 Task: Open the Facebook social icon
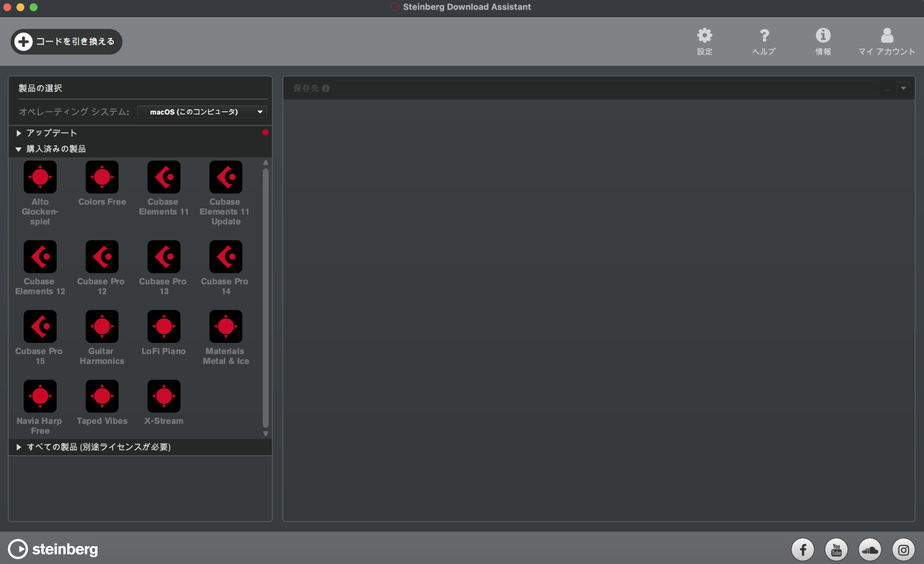[802, 550]
